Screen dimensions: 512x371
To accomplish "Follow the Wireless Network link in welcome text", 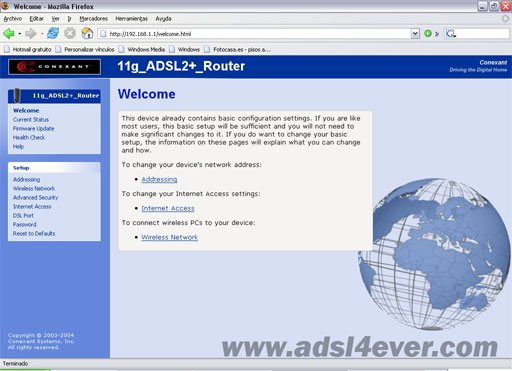I will (x=169, y=237).
